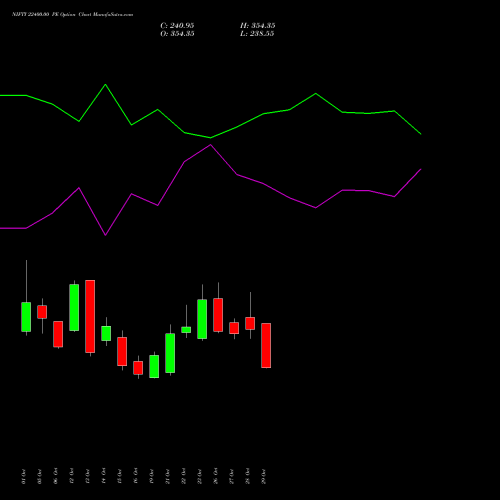Click the red candlestick for 29 Oct
Screen dimensions: 500x500
(266, 345)
